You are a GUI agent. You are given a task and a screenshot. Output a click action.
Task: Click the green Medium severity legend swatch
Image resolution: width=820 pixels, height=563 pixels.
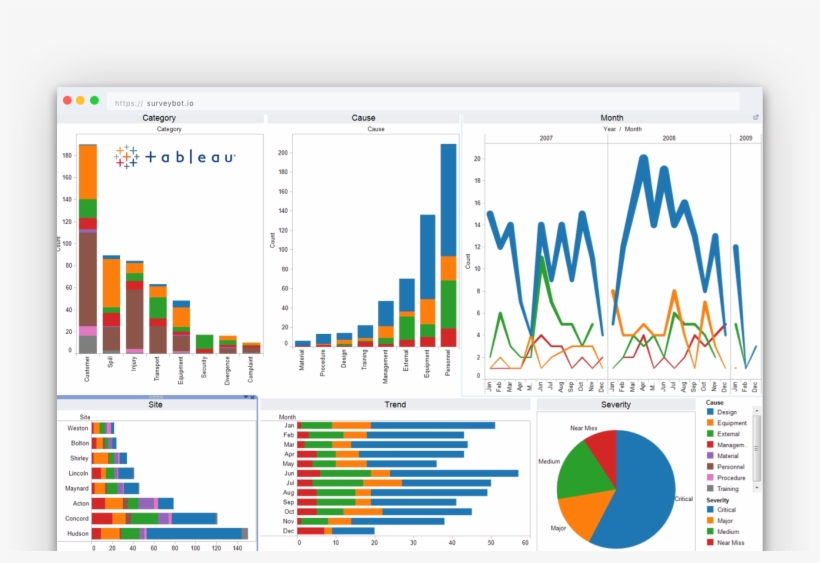point(710,532)
